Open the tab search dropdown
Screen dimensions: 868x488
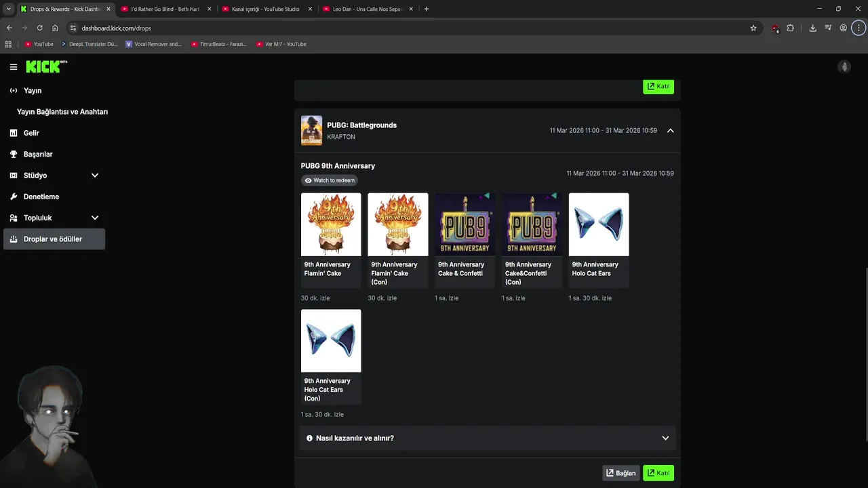point(8,9)
